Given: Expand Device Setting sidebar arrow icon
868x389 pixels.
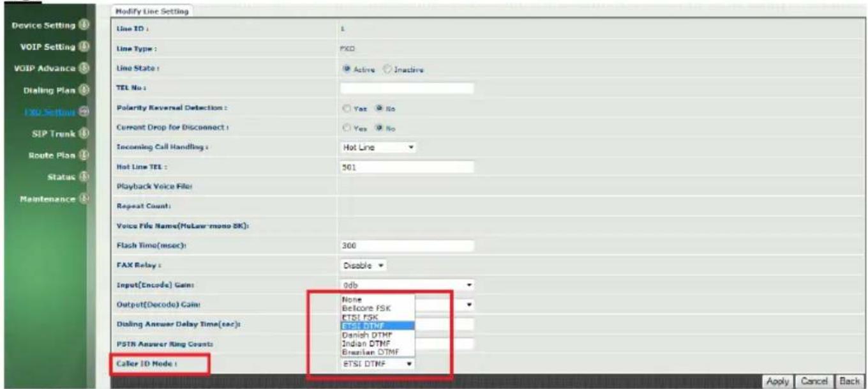Looking at the screenshot, I should pos(84,25).
